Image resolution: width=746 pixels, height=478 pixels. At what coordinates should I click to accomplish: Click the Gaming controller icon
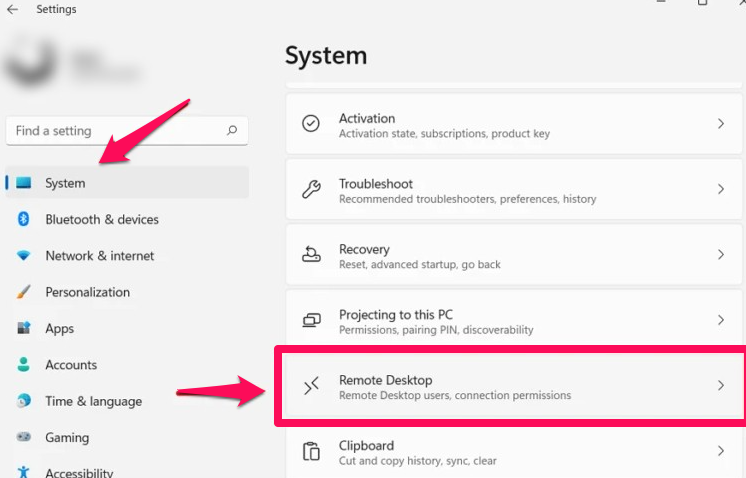(23, 437)
